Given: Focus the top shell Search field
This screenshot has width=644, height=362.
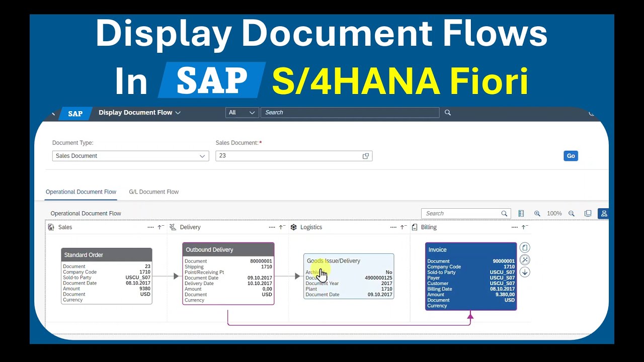Looking at the screenshot, I should click(x=350, y=113).
